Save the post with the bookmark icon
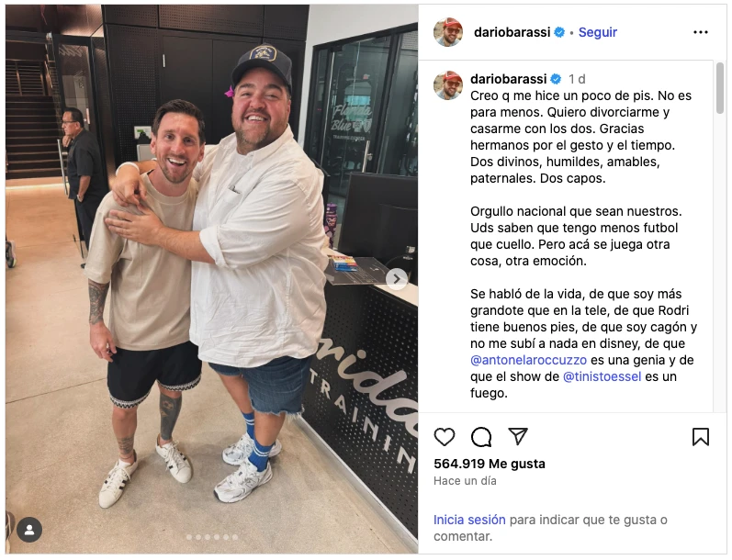 [700, 437]
